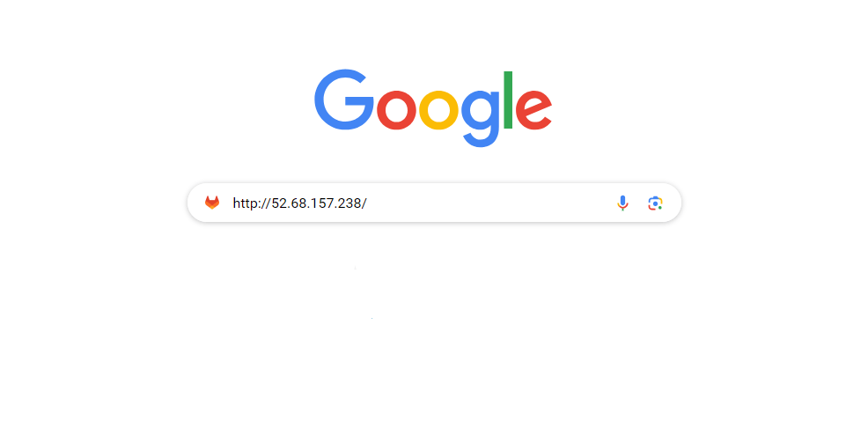This screenshot has width=868, height=421.
Task: Click the red letter e in logo
Action: click(533, 110)
